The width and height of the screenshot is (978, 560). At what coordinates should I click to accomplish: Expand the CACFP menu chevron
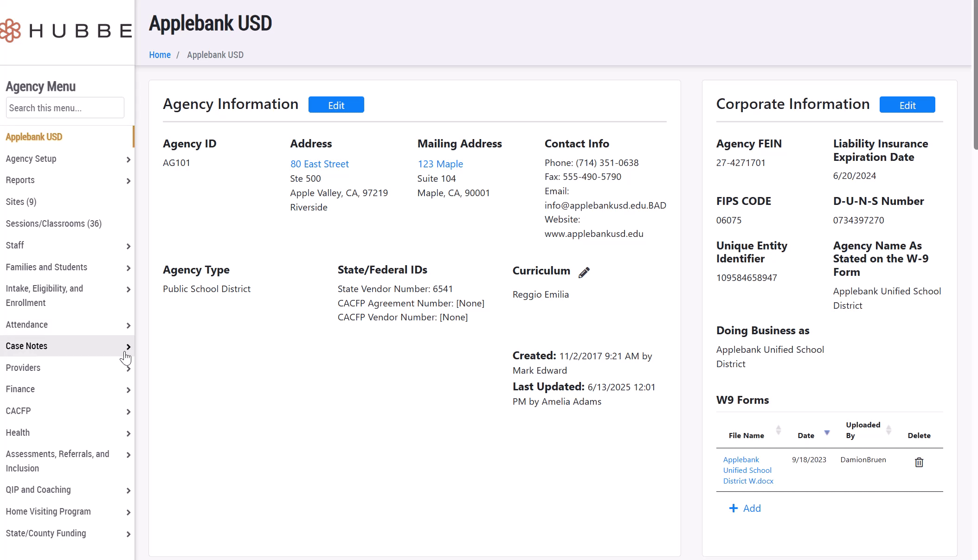click(129, 412)
